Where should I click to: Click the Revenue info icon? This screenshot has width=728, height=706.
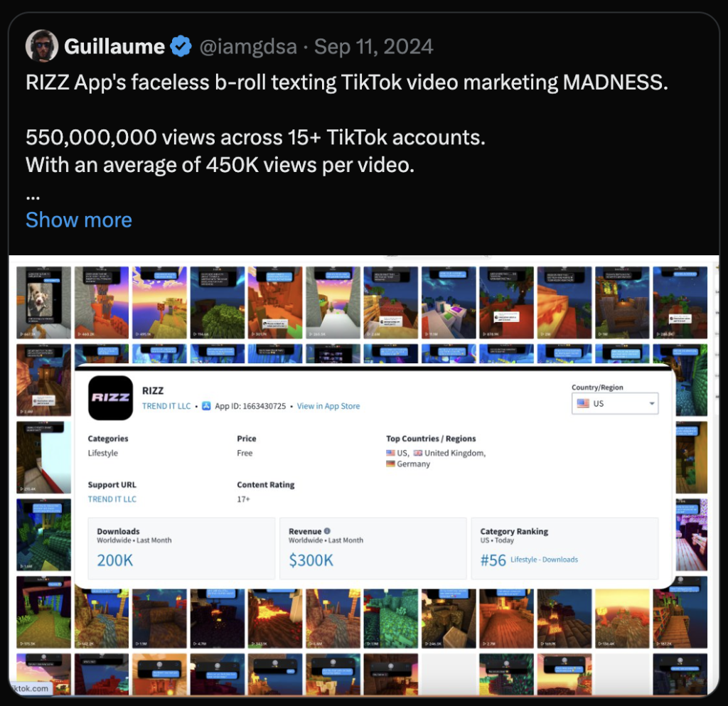327,531
